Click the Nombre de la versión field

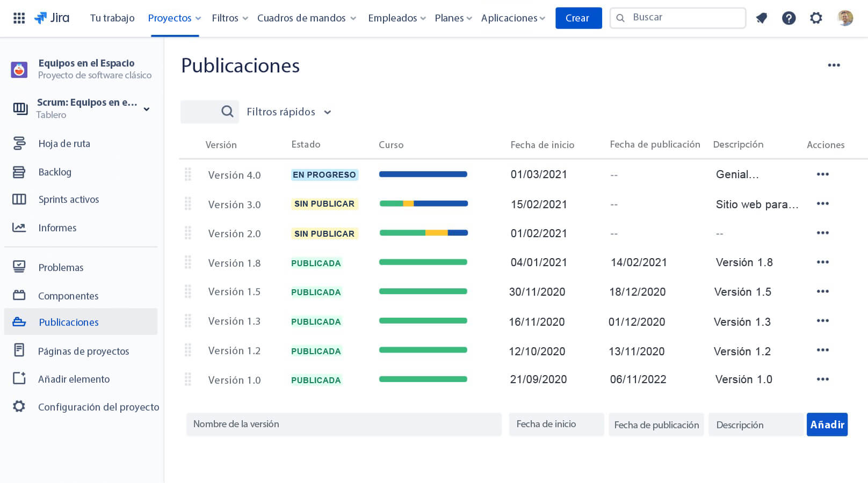pos(344,425)
